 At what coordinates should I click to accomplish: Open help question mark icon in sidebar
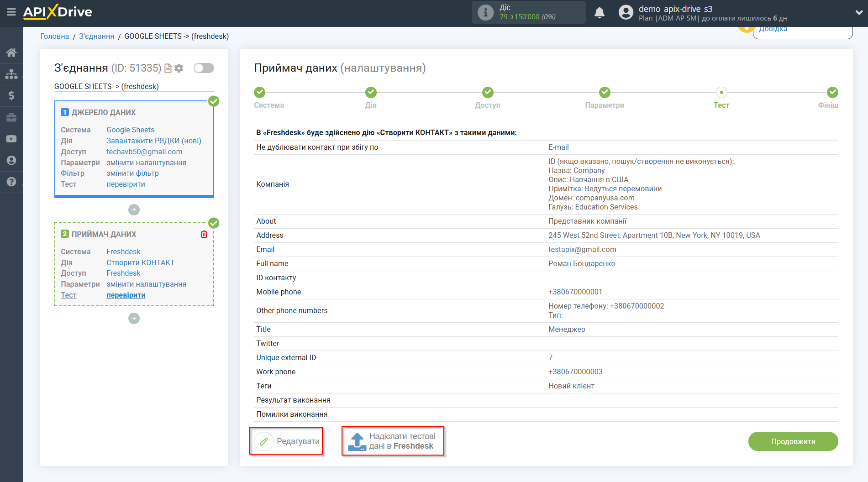pos(11,182)
